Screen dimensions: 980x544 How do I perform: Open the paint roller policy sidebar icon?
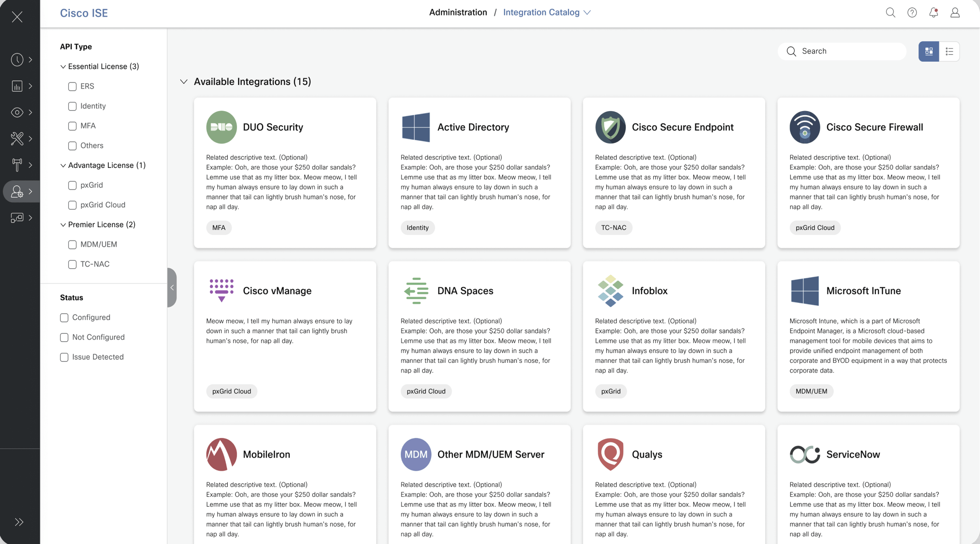click(x=17, y=165)
